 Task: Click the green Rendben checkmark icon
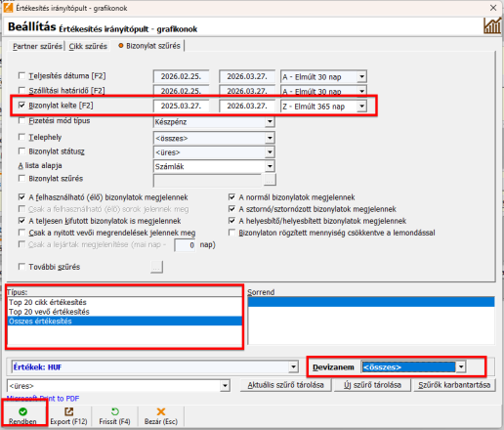(x=22, y=411)
